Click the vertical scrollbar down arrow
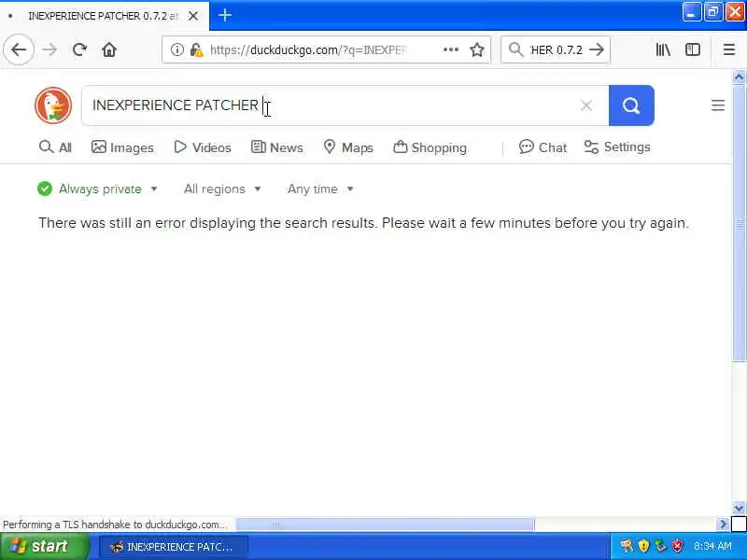This screenshot has height=560, width=747. [739, 508]
